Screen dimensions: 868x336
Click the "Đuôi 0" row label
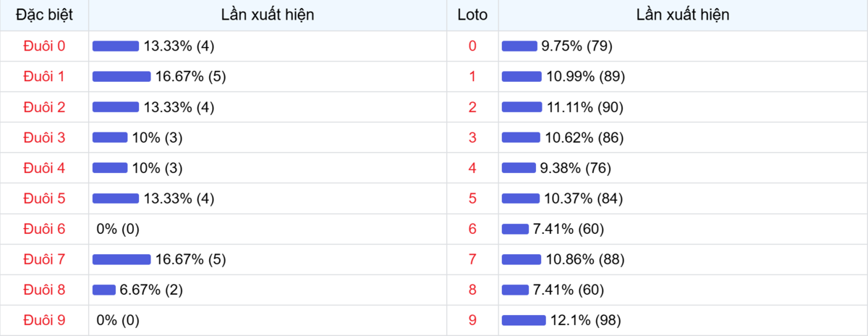(x=44, y=46)
